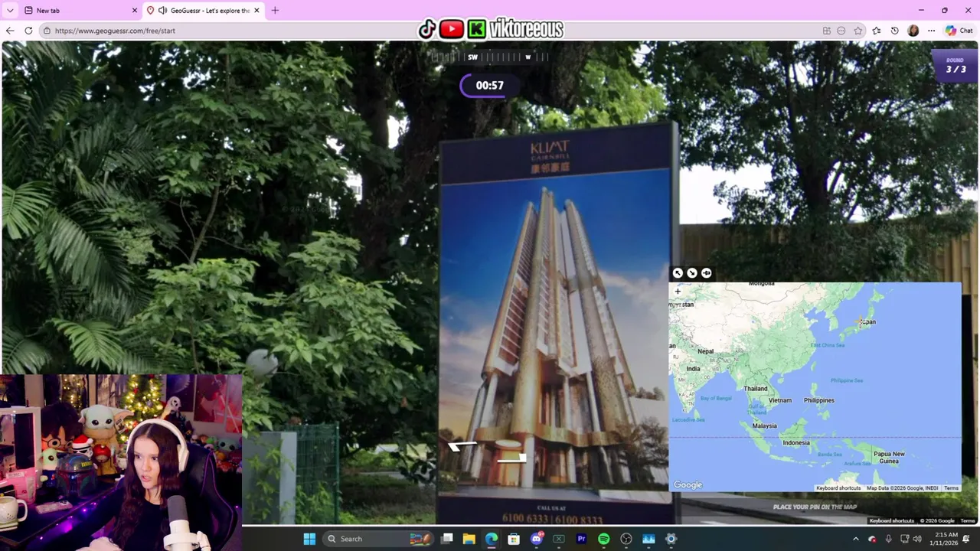Screen dimensions: 980x551
Task: Click the Round 3 / 3 indicator
Action: (955, 65)
